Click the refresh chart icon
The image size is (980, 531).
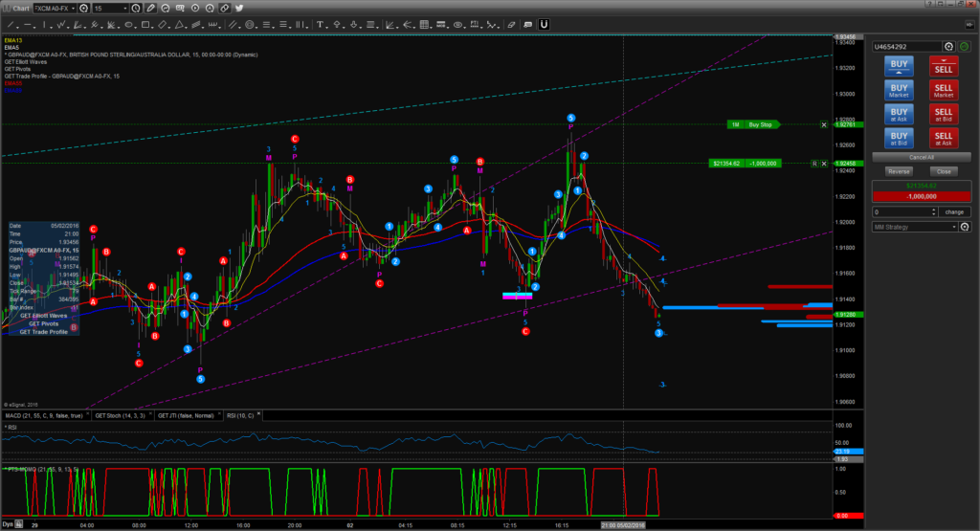pyautogui.click(x=166, y=8)
